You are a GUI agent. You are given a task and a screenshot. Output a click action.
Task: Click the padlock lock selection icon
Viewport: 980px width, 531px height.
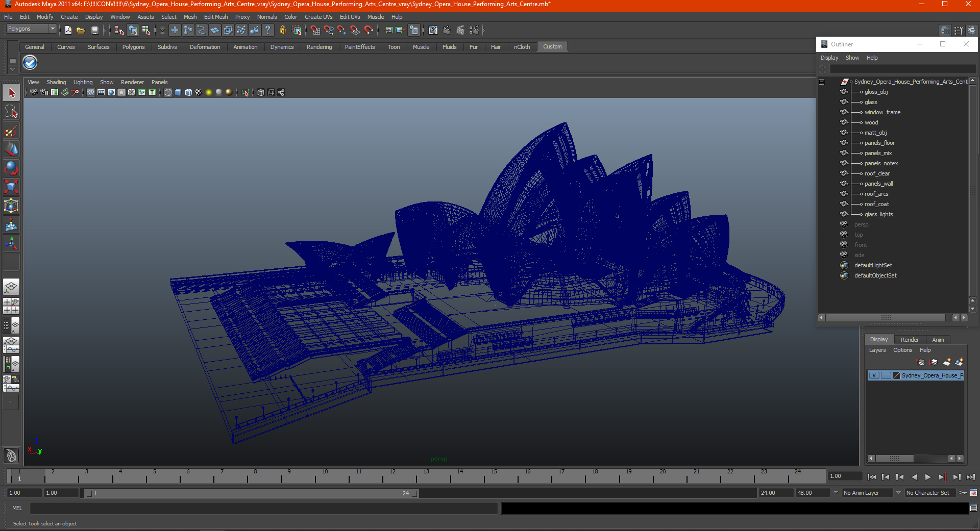[x=282, y=31]
